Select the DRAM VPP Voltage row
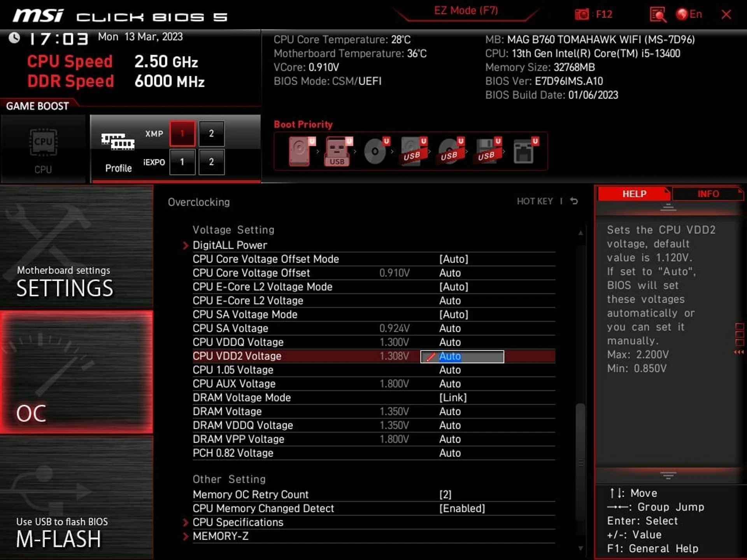This screenshot has height=560, width=747. click(373, 439)
